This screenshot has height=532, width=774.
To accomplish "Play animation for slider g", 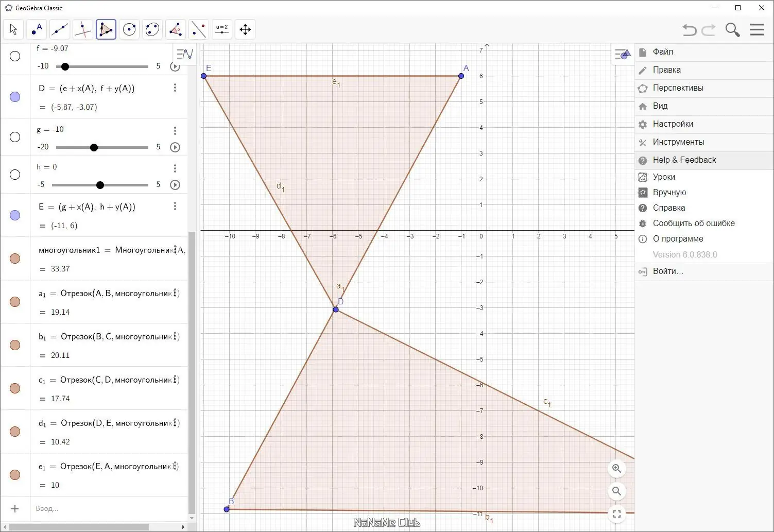I will (175, 147).
